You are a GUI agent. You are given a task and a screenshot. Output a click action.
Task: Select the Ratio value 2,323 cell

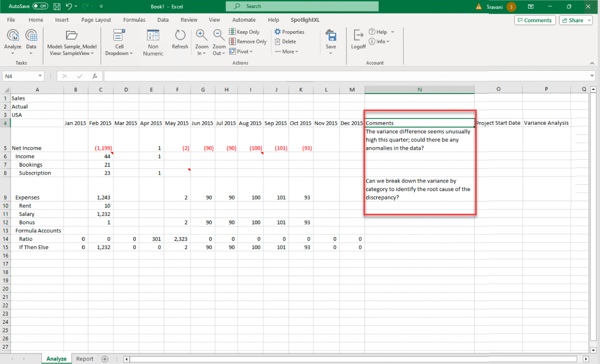pos(177,239)
